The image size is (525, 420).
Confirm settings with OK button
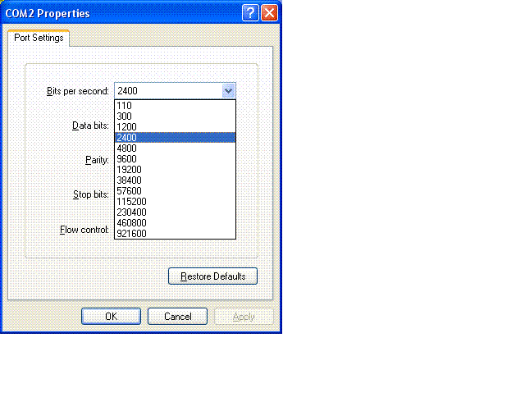(x=111, y=317)
